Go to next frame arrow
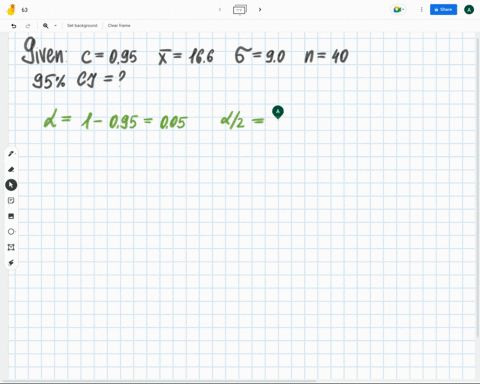 (260, 10)
